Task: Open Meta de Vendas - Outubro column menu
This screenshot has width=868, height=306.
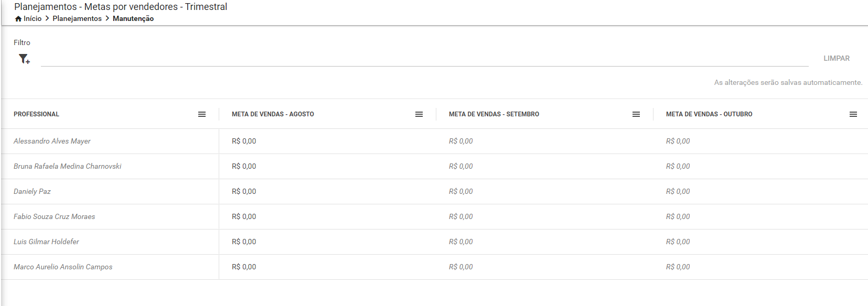Action: [853, 114]
